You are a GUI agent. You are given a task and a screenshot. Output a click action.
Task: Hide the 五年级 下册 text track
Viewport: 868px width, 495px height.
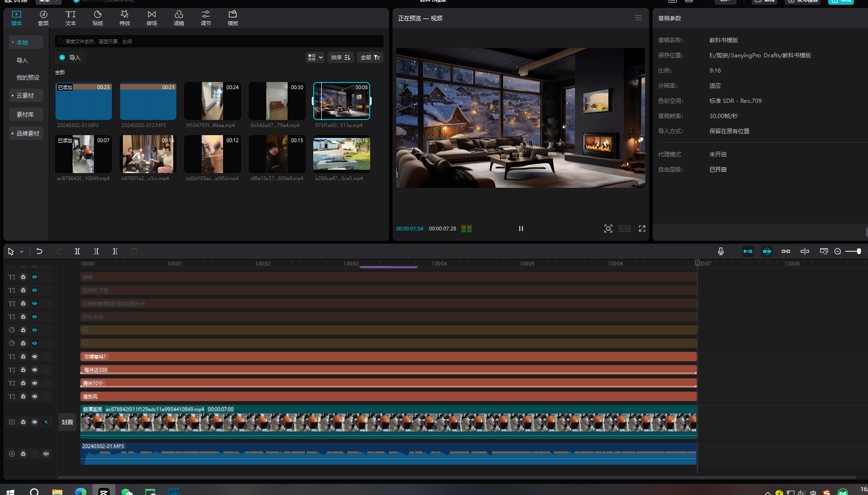(35, 290)
